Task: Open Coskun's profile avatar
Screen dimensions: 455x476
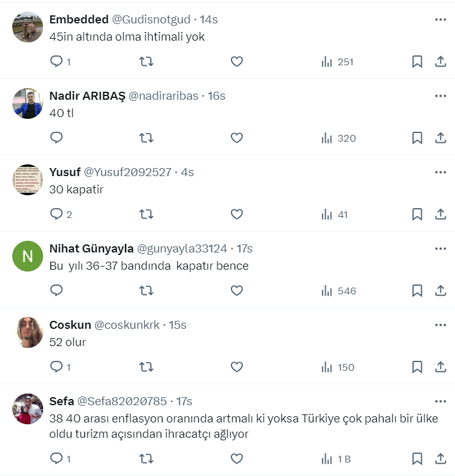Action: pos(27,333)
